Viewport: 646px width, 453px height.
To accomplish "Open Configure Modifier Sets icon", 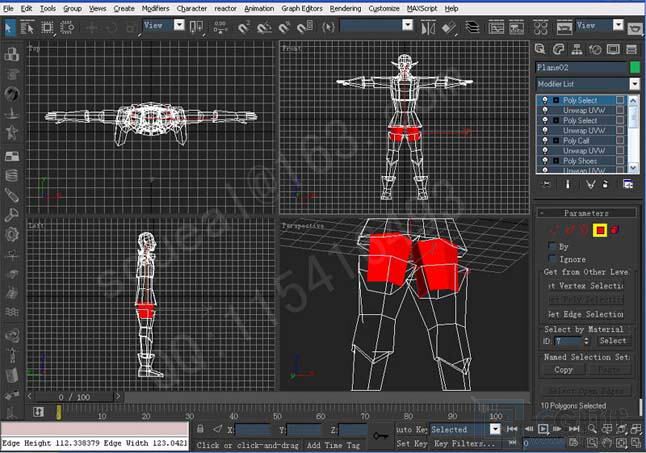I will (628, 184).
